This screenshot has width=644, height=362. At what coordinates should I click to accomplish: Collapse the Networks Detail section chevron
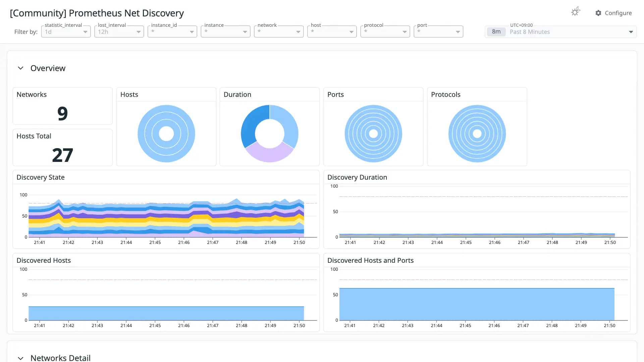[20, 358]
